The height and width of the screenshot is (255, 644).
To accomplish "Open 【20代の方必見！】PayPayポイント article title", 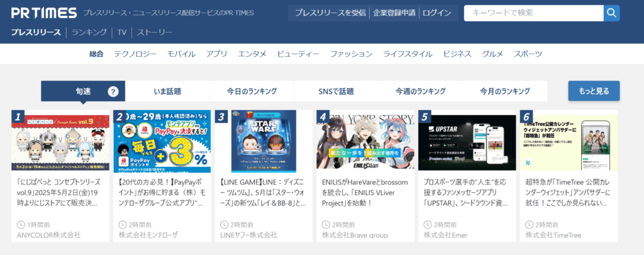I will pos(162,192).
